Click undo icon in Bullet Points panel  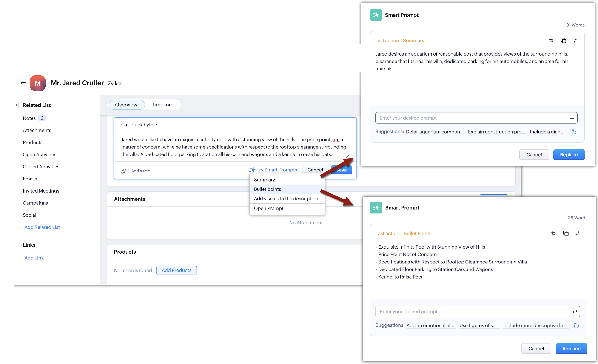click(x=553, y=233)
